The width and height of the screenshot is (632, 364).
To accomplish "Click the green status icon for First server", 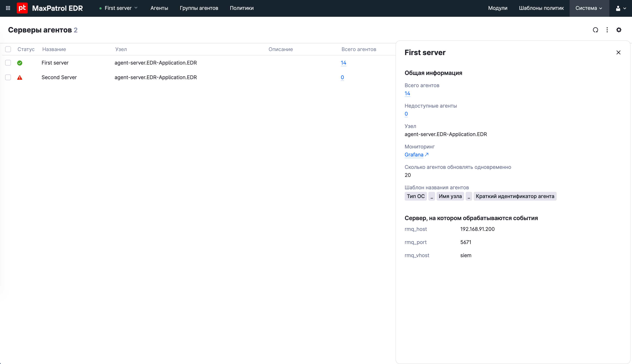I will tap(20, 63).
